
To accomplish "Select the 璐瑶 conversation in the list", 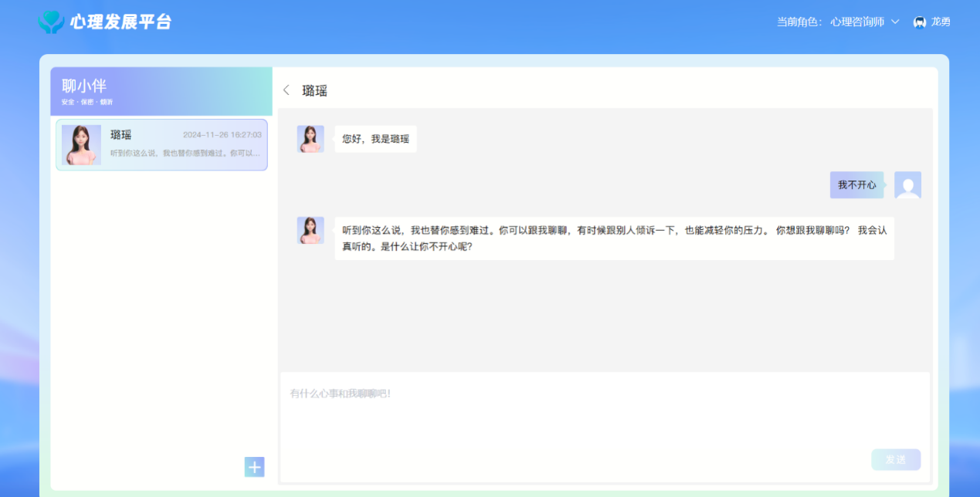I will 161,144.
